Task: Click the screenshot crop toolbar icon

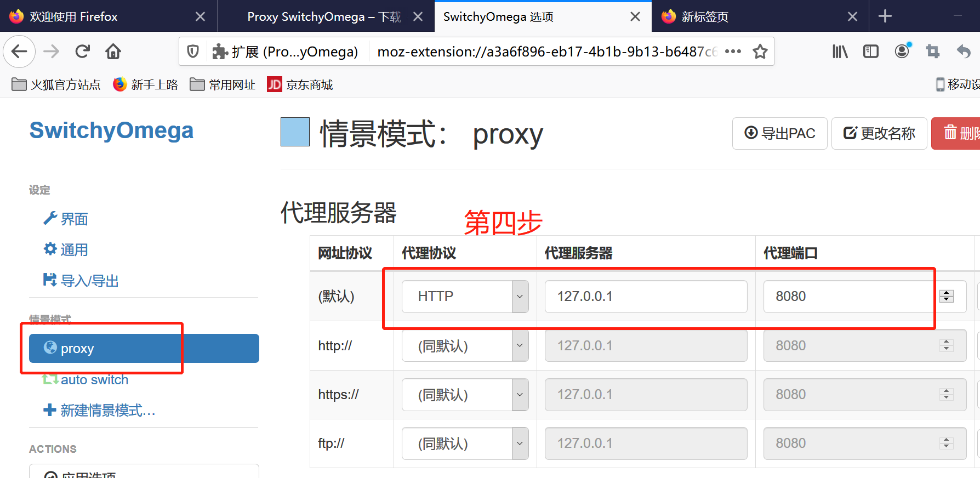Action: coord(932,52)
